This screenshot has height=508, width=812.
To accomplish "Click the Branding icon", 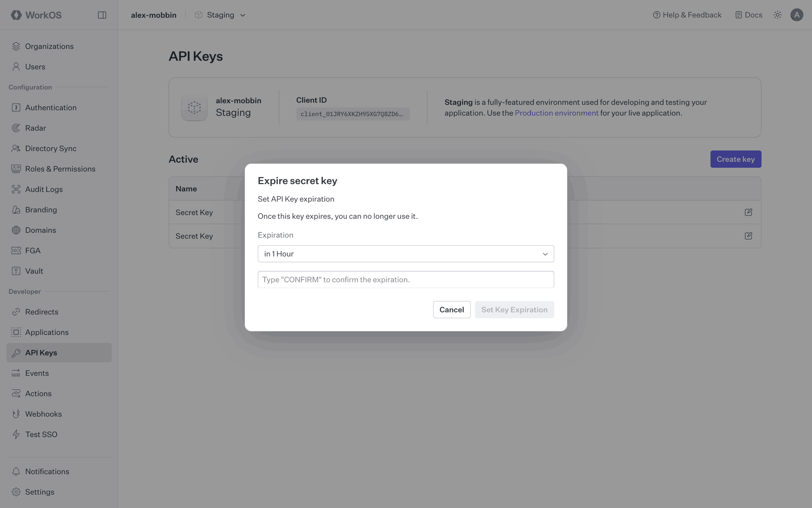I will (x=16, y=210).
